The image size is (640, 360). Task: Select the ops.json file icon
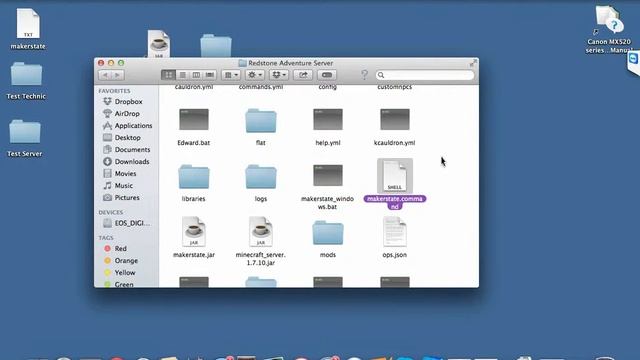click(395, 232)
